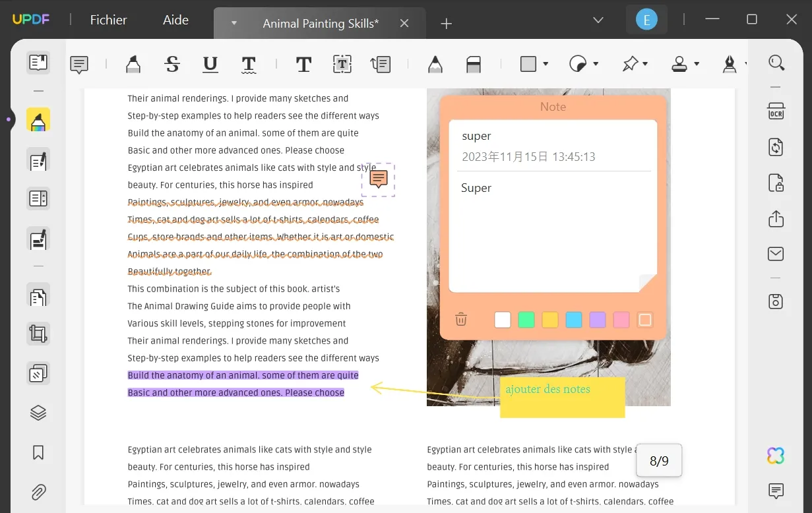Select the Highlighter tool in the toolbar
The image size is (812, 513).
[x=133, y=64]
